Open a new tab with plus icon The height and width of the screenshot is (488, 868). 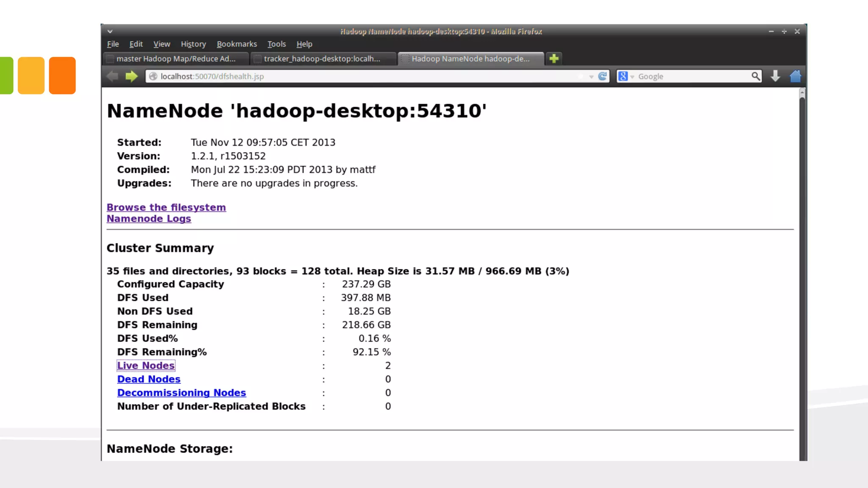[x=554, y=58]
